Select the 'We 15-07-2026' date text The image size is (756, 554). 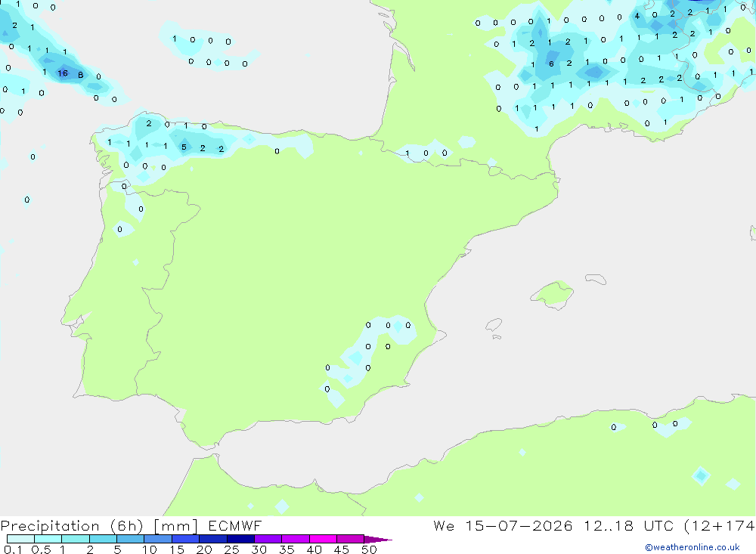click(503, 525)
